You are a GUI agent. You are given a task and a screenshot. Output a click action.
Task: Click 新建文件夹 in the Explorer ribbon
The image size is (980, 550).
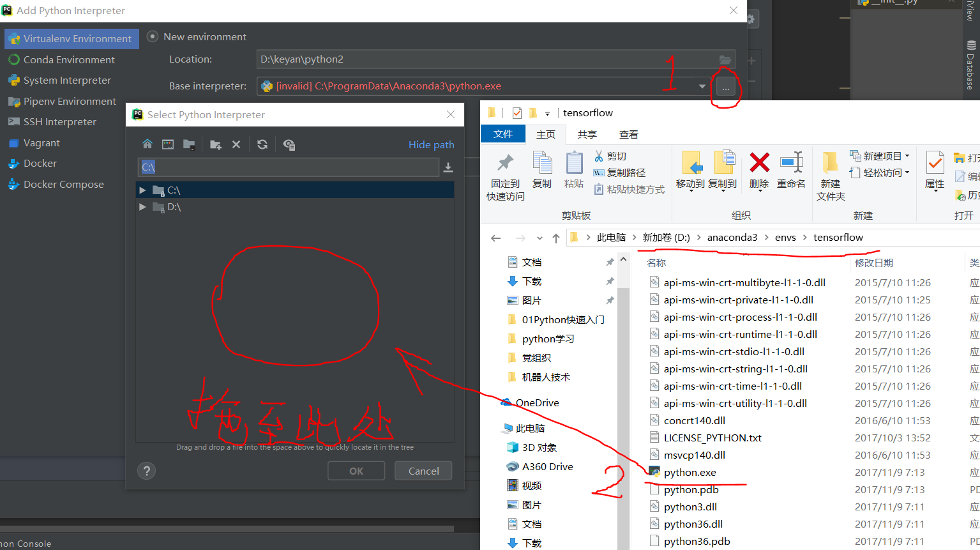[831, 177]
